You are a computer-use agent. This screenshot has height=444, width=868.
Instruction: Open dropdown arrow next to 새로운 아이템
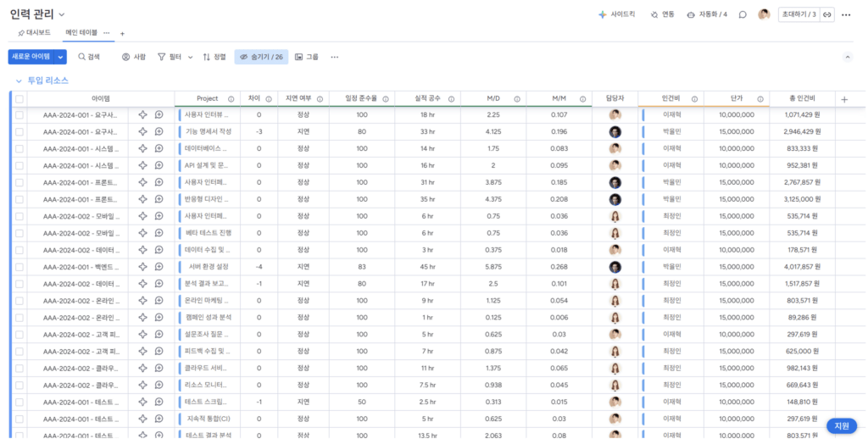[60, 57]
